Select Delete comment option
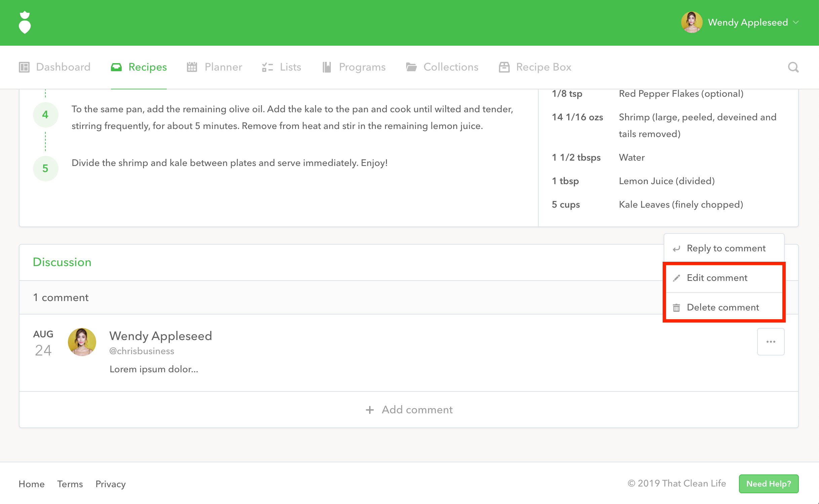 pyautogui.click(x=723, y=307)
